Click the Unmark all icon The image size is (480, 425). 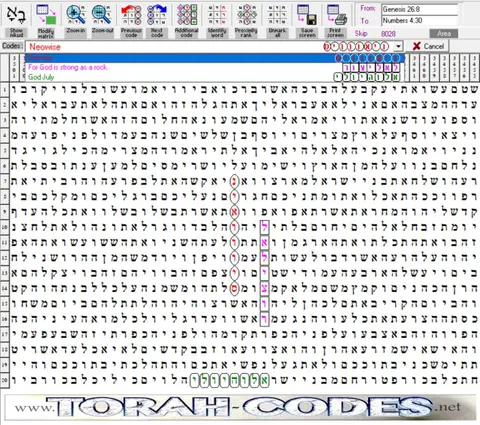point(277,15)
